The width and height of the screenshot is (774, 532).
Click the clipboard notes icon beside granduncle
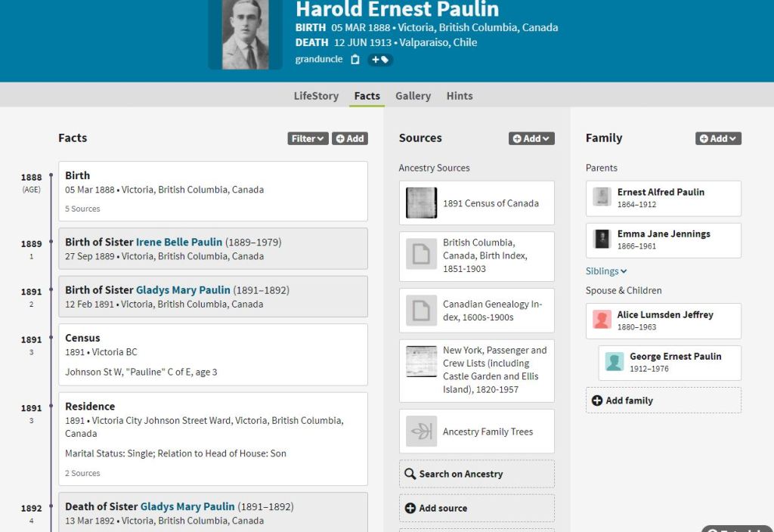(x=355, y=60)
